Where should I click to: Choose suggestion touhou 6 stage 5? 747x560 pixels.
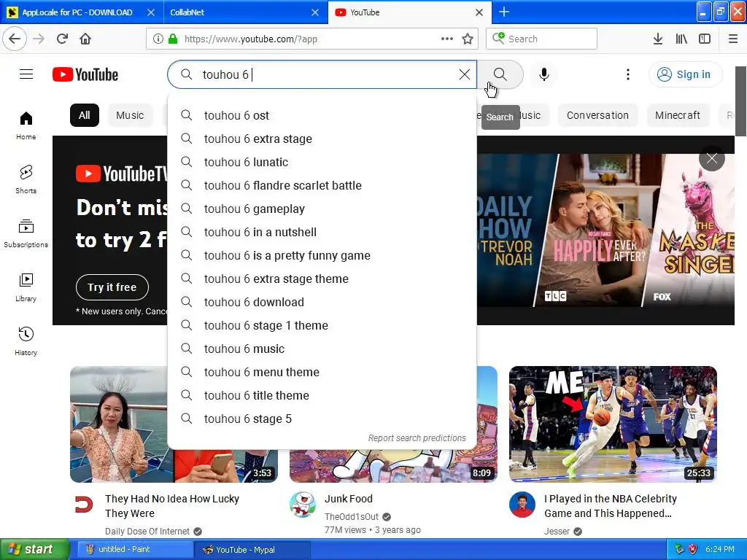[322, 419]
